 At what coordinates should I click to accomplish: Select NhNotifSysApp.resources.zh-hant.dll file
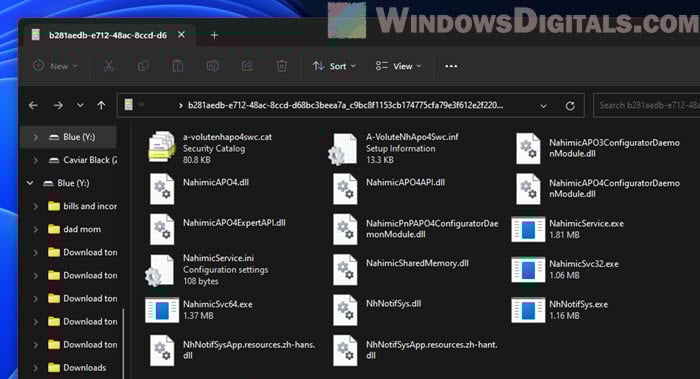tap(415, 350)
